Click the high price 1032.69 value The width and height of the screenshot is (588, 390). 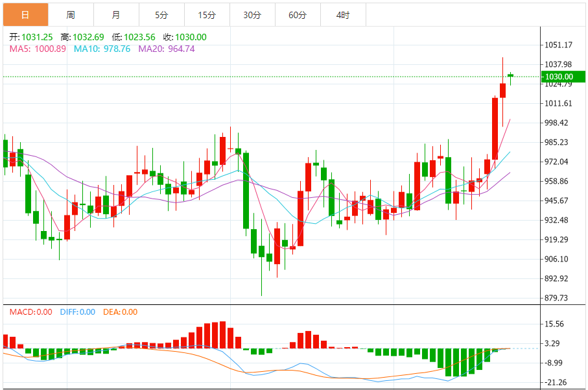tap(88, 37)
